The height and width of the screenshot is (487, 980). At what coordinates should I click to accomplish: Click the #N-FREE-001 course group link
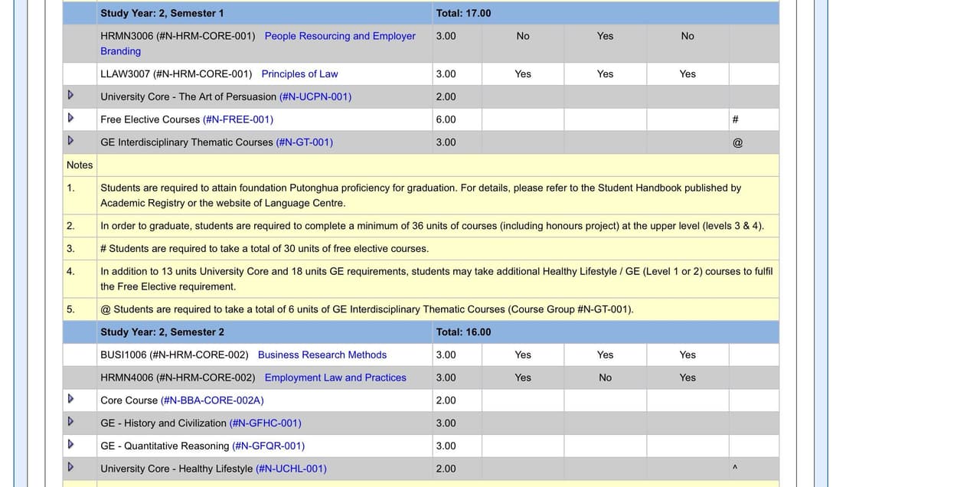[237, 119]
